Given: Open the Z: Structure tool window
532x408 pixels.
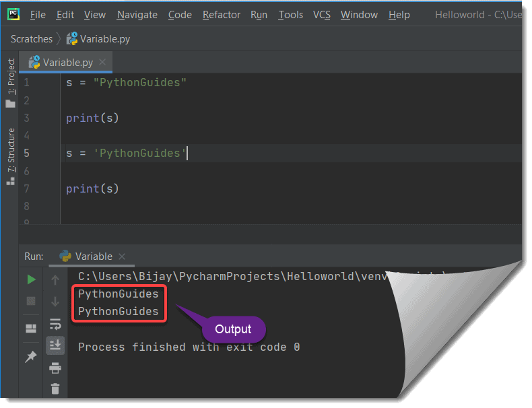Looking at the screenshot, I should point(11,150).
